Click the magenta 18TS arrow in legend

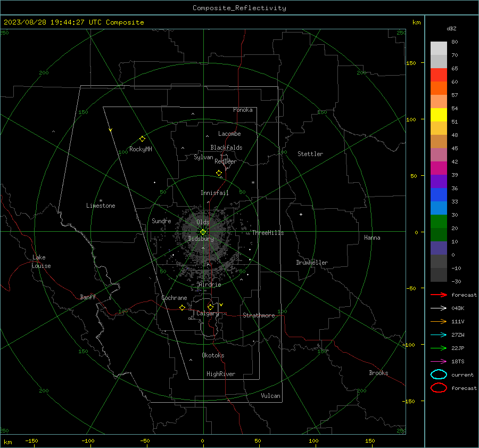[439, 362]
